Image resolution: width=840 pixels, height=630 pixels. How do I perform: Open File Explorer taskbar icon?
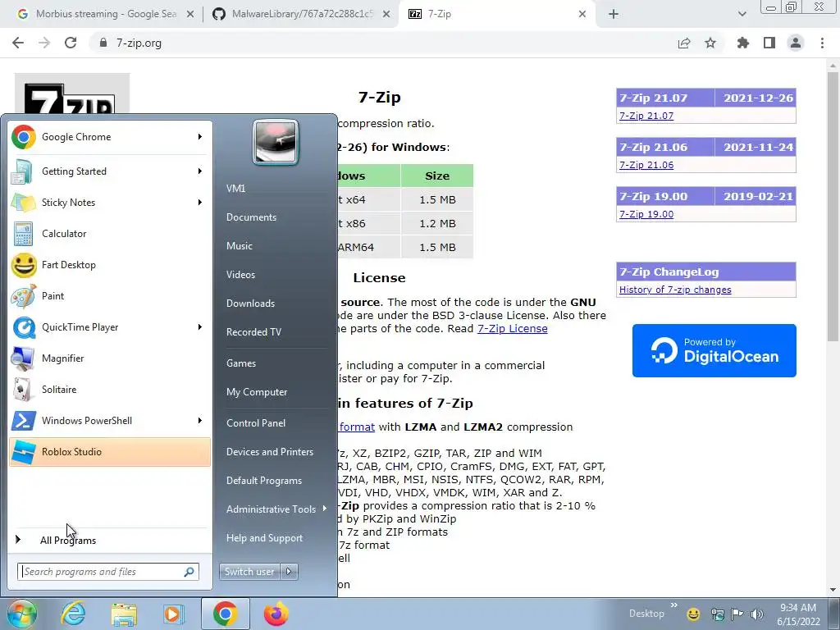pyautogui.click(x=124, y=614)
